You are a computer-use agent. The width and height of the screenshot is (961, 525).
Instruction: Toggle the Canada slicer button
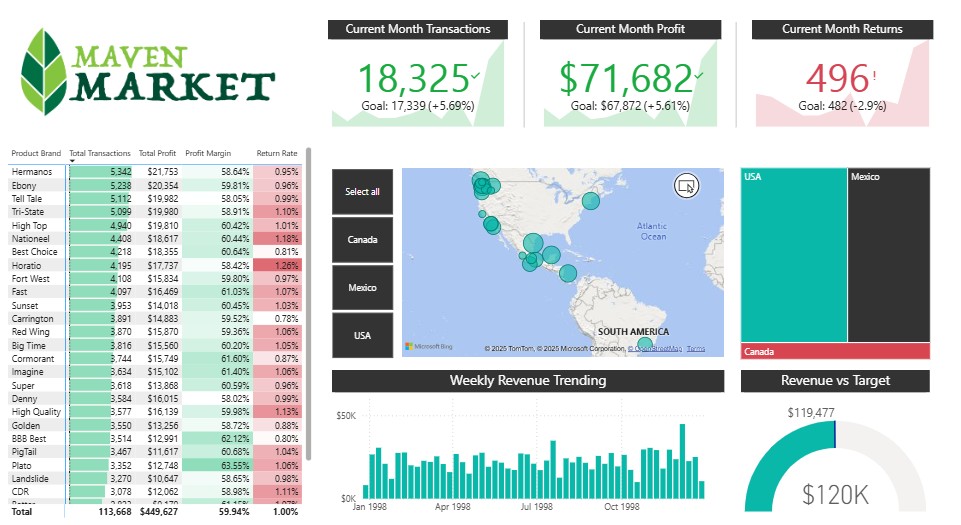(x=362, y=240)
